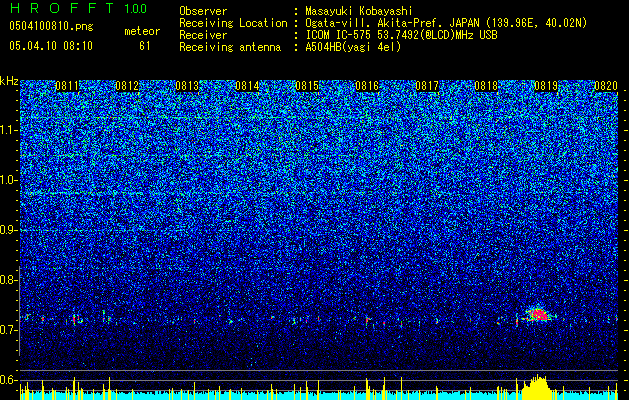
Task: Click the 1.0 frequency axis label
Action: [8, 180]
